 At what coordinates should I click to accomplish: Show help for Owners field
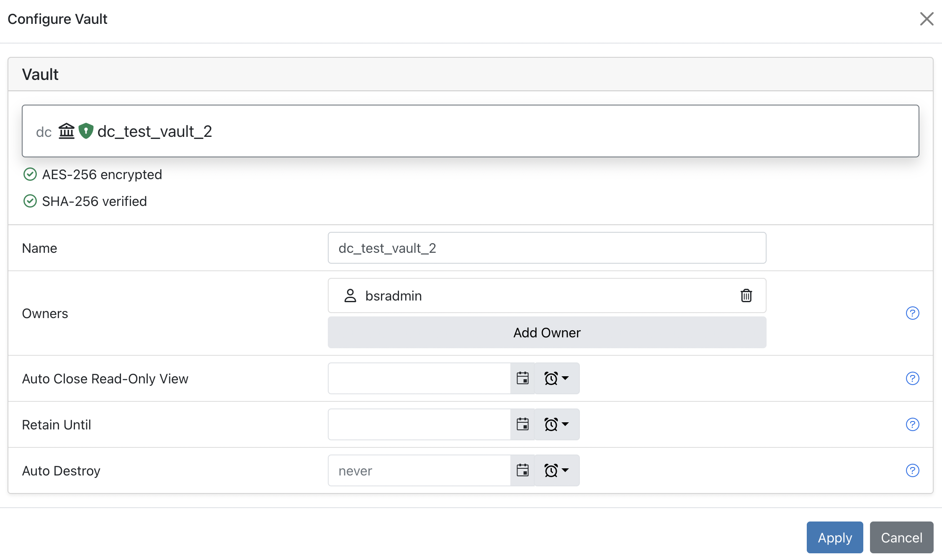912,313
